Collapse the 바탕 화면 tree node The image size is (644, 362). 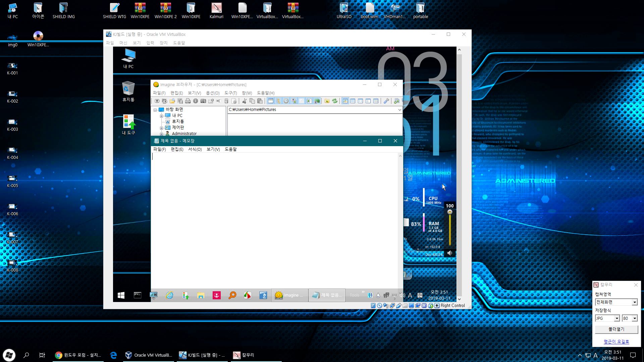[155, 110]
